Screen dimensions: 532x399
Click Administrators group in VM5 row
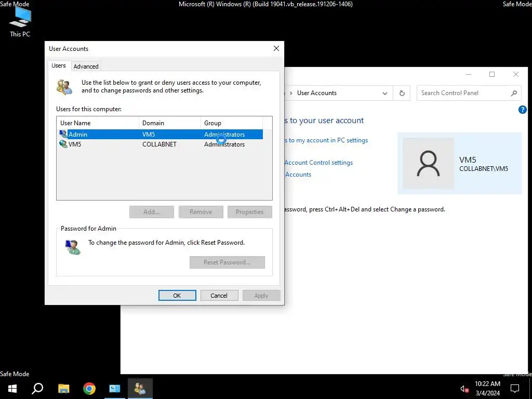(224, 144)
